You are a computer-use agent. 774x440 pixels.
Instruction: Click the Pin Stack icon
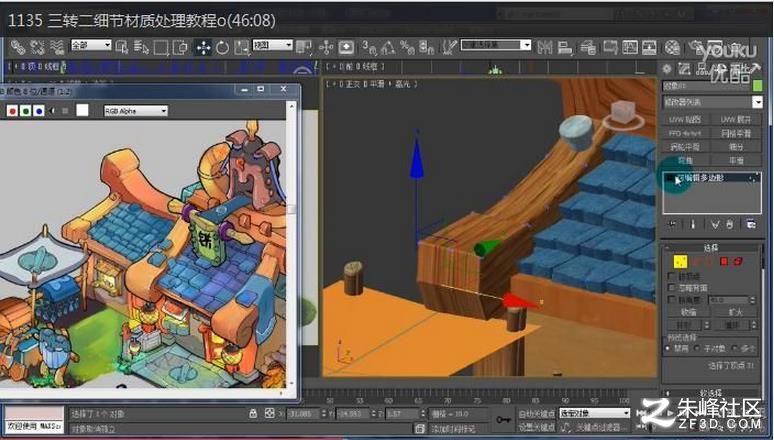[x=672, y=224]
